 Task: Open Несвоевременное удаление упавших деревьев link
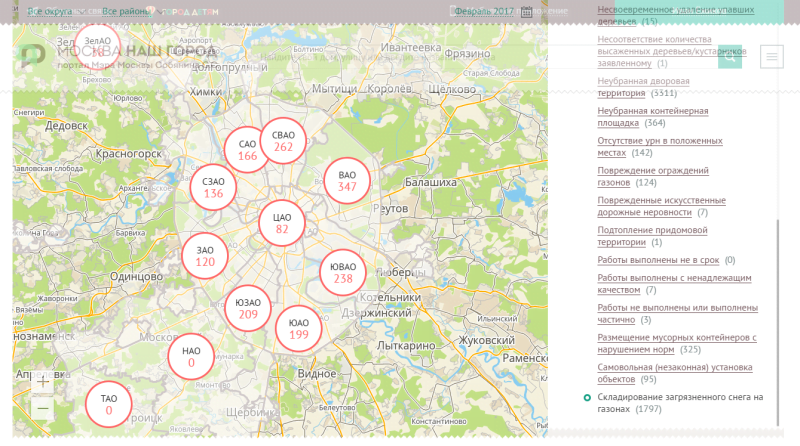(676, 15)
